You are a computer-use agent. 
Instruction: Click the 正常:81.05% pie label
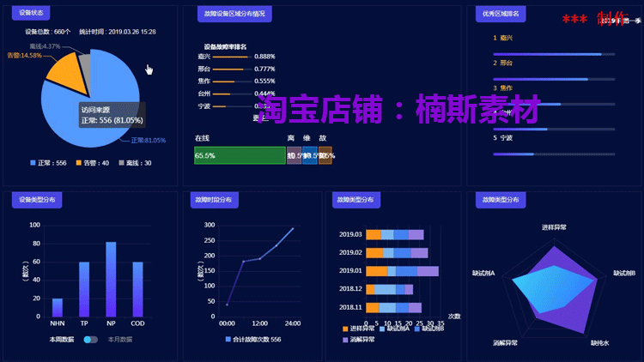pos(149,141)
